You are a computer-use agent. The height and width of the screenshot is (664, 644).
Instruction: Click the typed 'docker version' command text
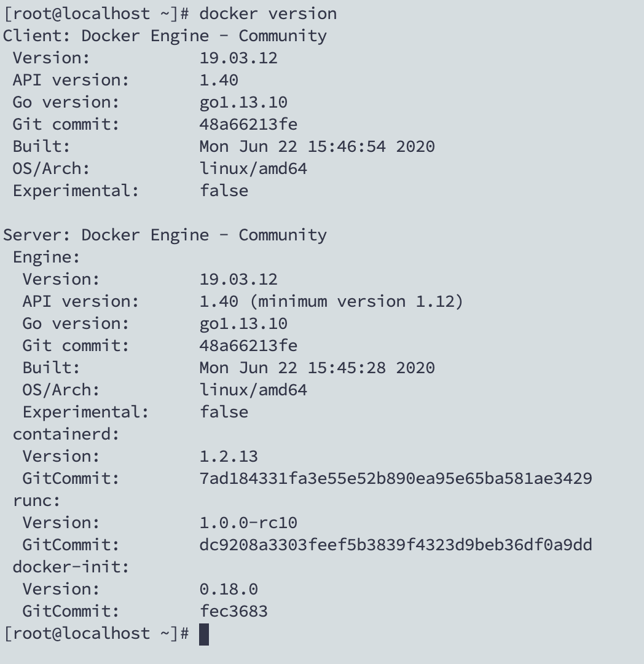pos(268,14)
